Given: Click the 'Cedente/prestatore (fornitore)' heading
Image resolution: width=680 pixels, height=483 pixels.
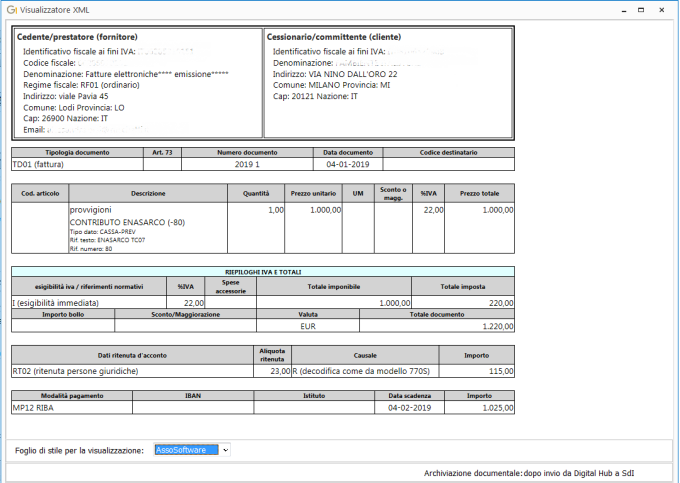Looking at the screenshot, I should tap(77, 37).
